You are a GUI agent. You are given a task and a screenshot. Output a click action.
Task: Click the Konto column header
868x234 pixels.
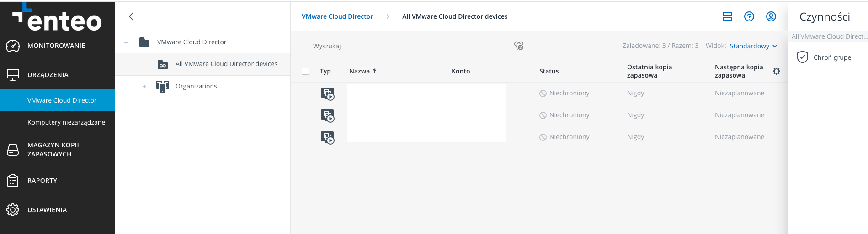[x=461, y=71]
